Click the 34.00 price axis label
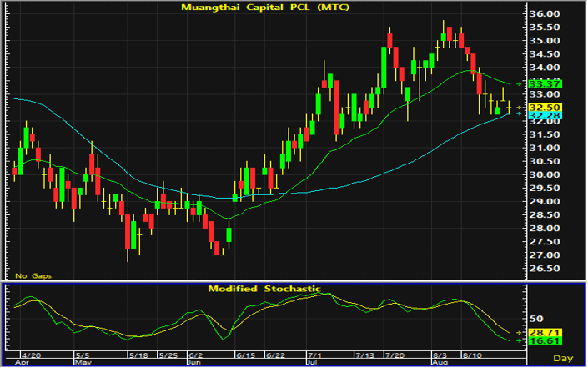The width and height of the screenshot is (588, 368). coord(545,68)
